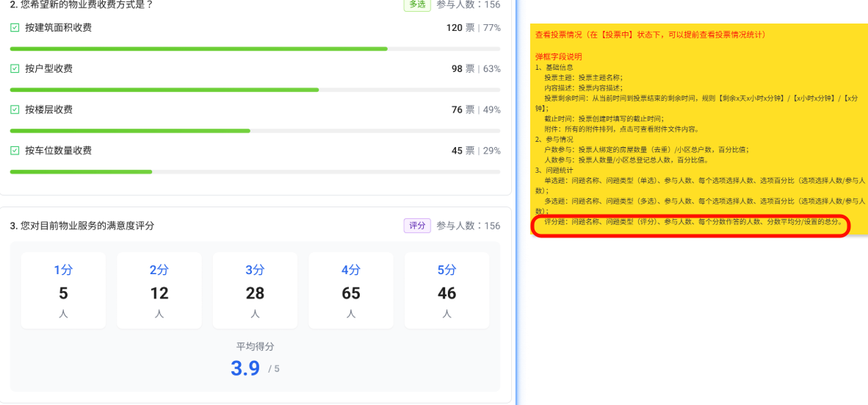The height and width of the screenshot is (405, 868).
Task: Toggle the 按车位数量收费 checkbox icon
Action: (x=15, y=151)
